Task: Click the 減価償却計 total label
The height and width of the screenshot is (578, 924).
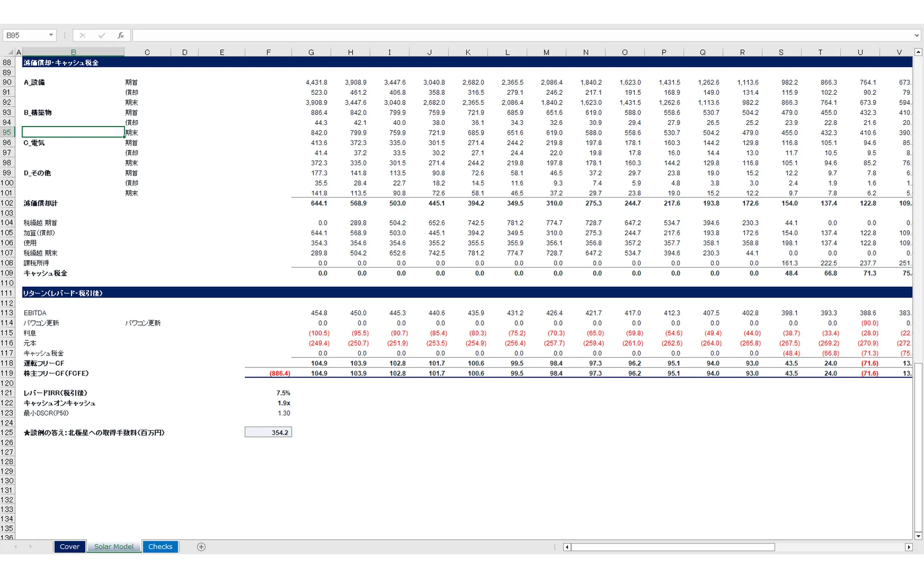Action: point(40,203)
